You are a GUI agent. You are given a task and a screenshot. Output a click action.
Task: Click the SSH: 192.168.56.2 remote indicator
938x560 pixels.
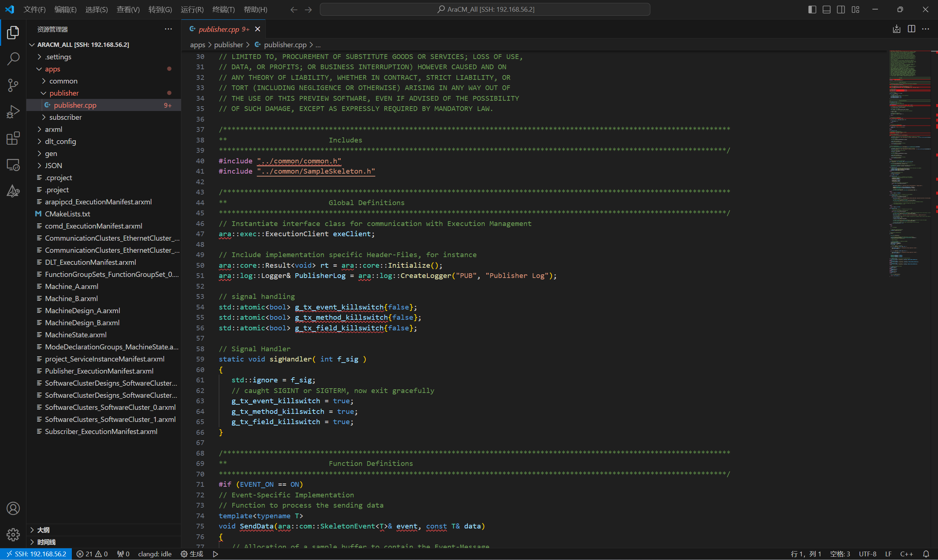(x=36, y=554)
